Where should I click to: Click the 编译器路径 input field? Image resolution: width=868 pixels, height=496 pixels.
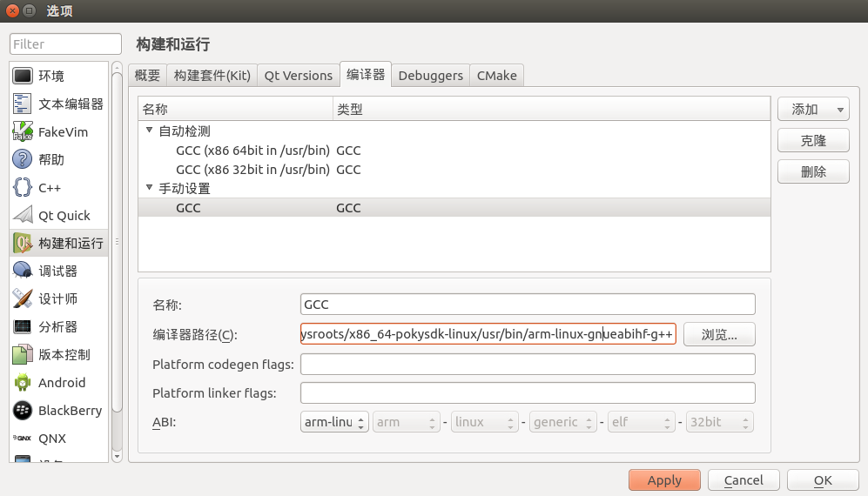click(488, 334)
